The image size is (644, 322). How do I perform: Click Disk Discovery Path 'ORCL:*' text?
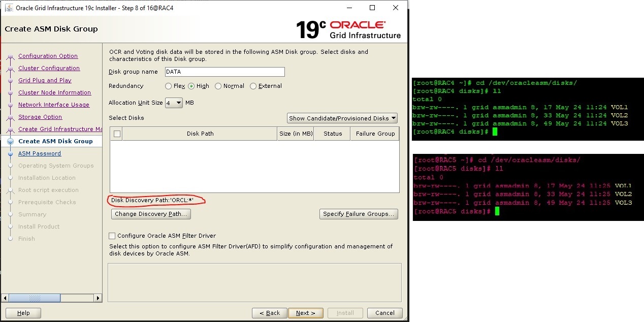[x=152, y=201]
